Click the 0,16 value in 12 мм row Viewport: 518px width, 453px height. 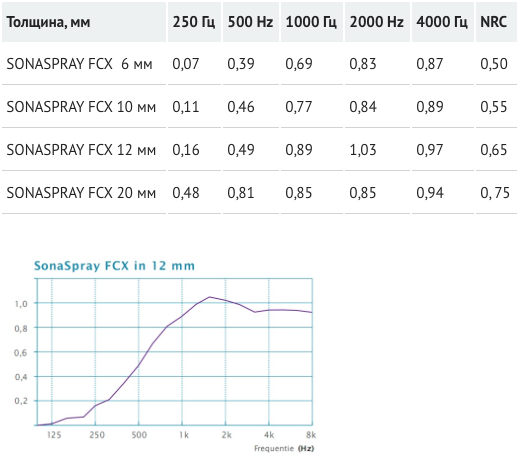pyautogui.click(x=186, y=150)
